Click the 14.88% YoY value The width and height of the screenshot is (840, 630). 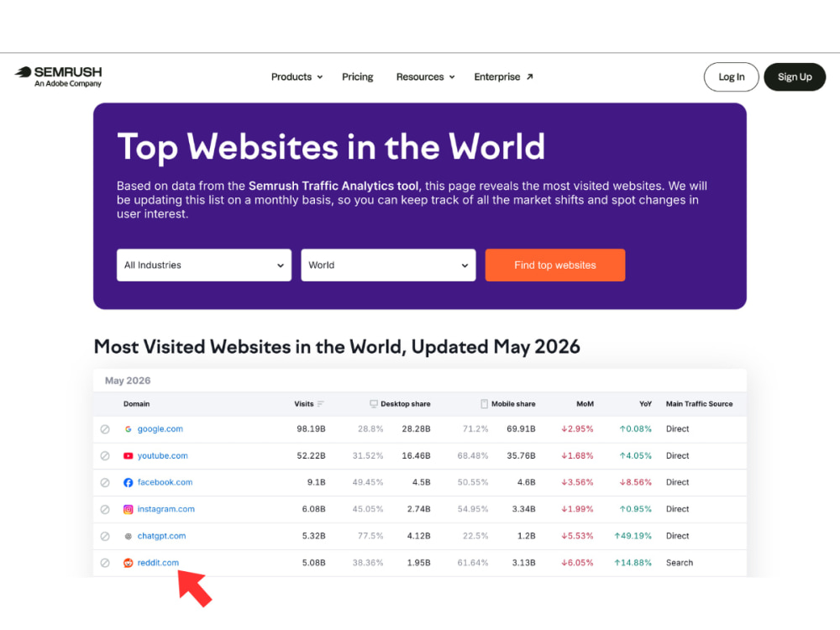(633, 563)
